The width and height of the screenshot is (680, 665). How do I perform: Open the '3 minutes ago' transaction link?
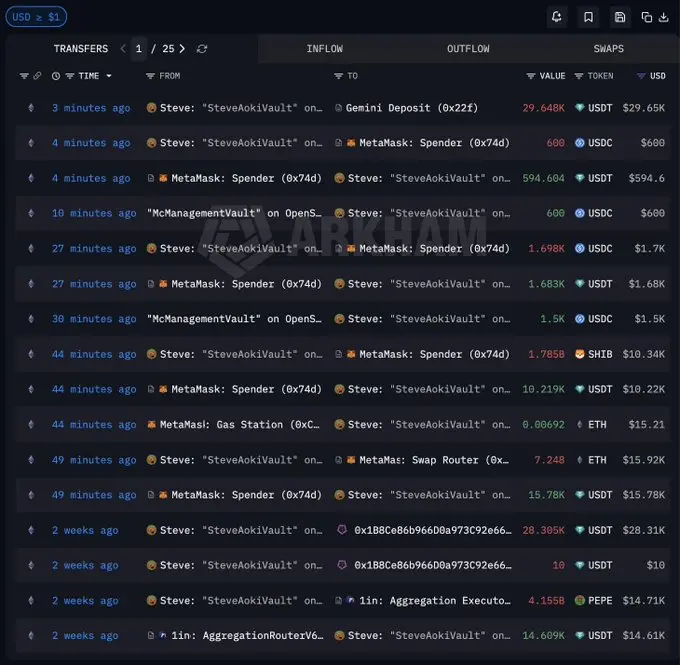click(x=91, y=108)
